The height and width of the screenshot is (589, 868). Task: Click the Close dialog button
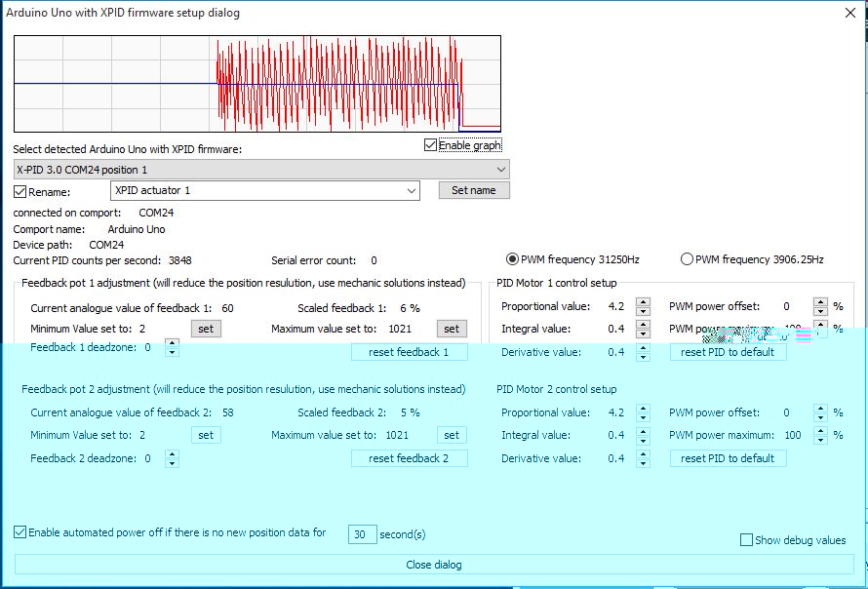point(434,565)
